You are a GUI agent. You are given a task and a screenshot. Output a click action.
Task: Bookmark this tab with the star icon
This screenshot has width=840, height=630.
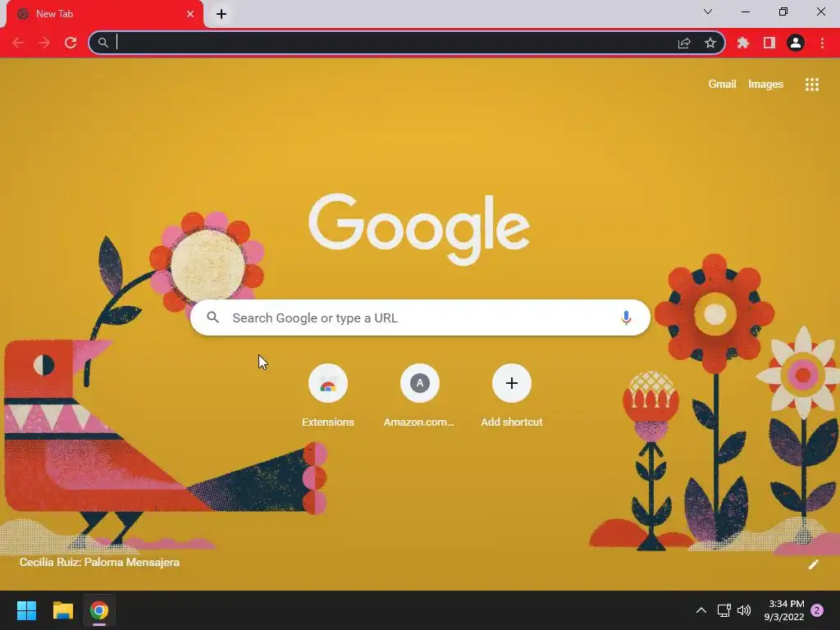point(710,43)
